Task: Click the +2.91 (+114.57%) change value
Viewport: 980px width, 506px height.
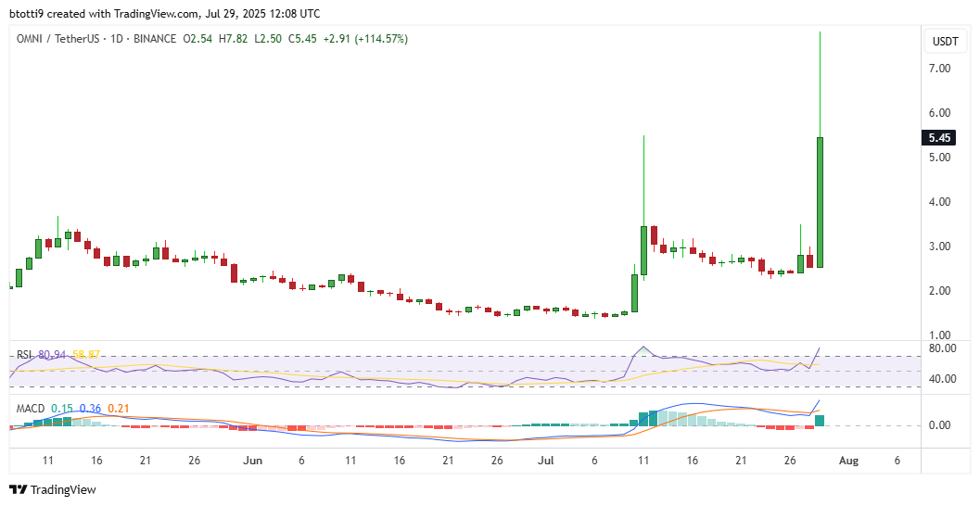Action: (364, 39)
